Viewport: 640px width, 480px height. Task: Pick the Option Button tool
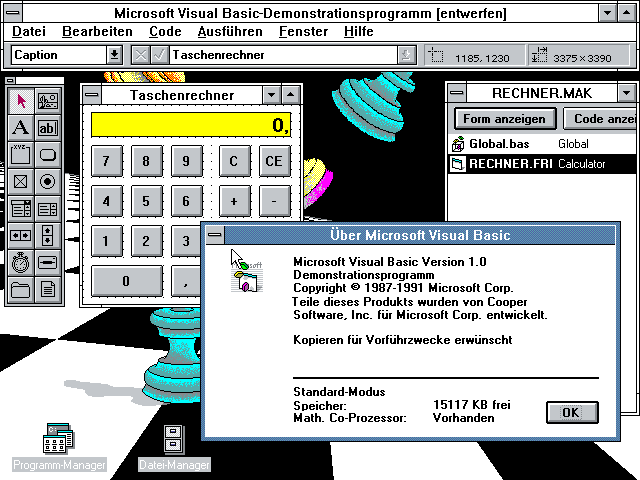pos(48,182)
